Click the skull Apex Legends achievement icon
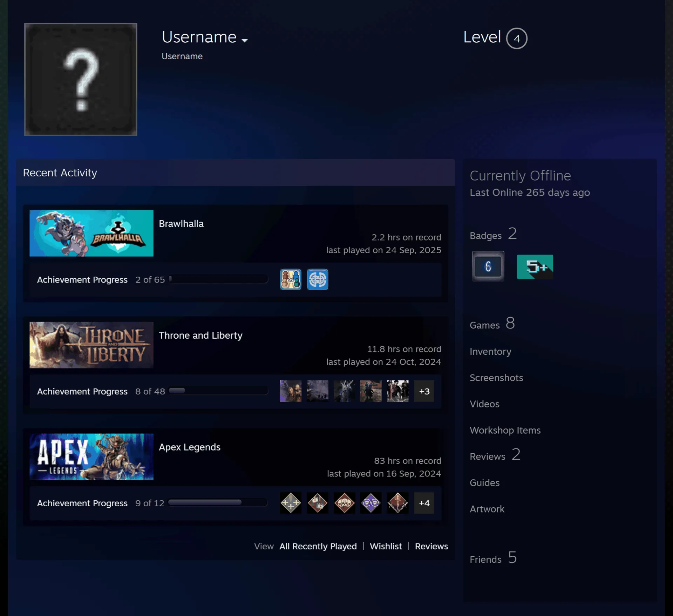673x616 pixels. click(x=344, y=503)
